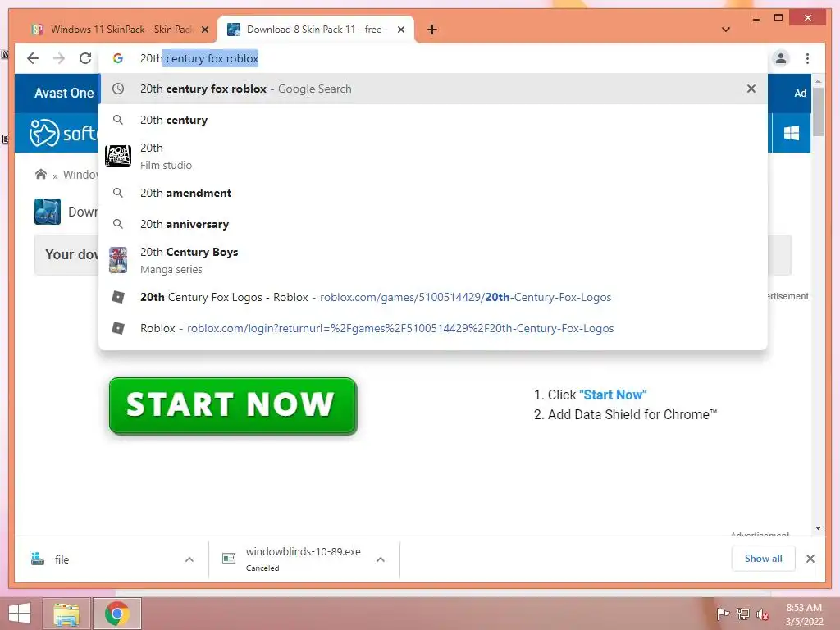The width and height of the screenshot is (840, 630).
Task: Select '20th century fox roblox' history suggestion
Action: [433, 89]
